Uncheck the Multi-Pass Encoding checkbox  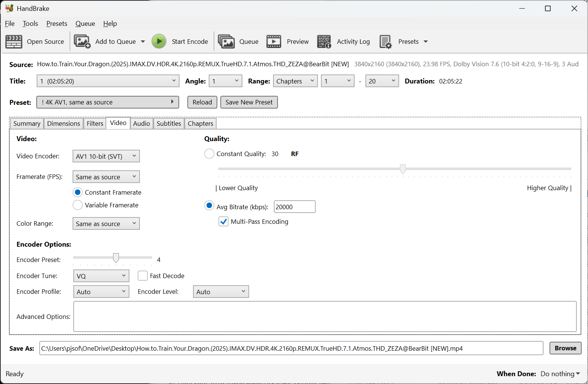coord(224,222)
